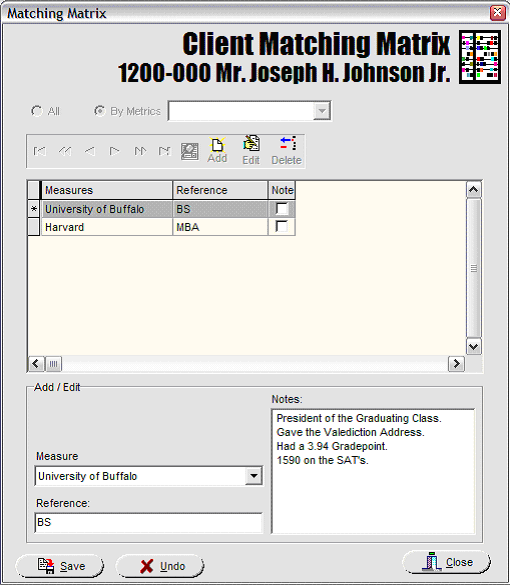Viewport: 510px width, 585px height.
Task: Click the Delete record toolbar icon
Action: [287, 150]
